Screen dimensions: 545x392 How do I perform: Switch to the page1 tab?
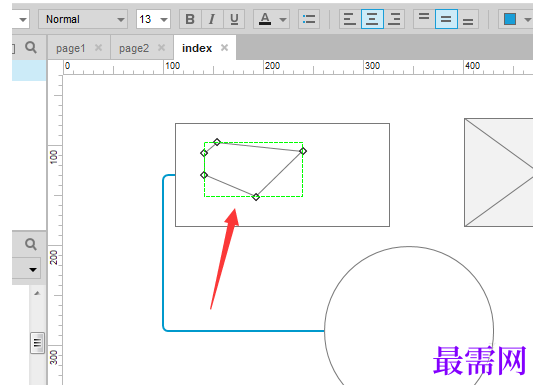click(x=71, y=48)
